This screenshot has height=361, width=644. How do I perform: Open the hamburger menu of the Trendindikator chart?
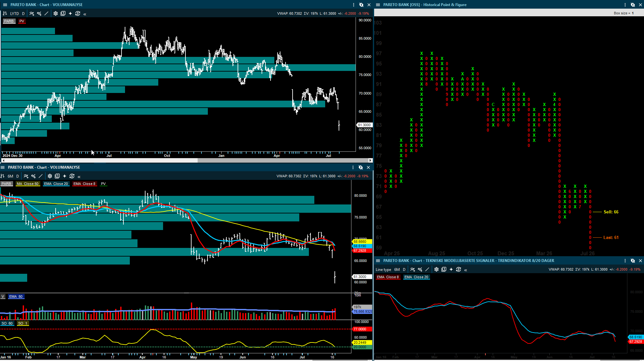pyautogui.click(x=378, y=261)
